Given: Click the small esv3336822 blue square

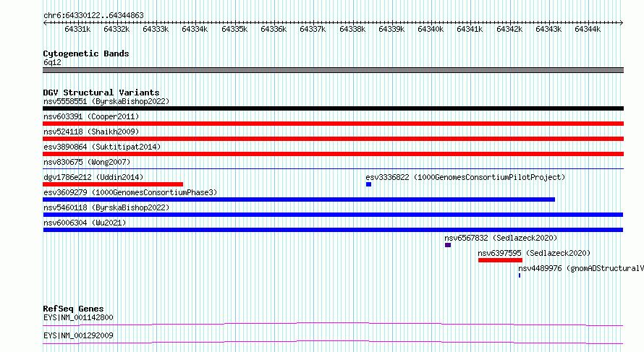Looking at the screenshot, I should pos(368,184).
